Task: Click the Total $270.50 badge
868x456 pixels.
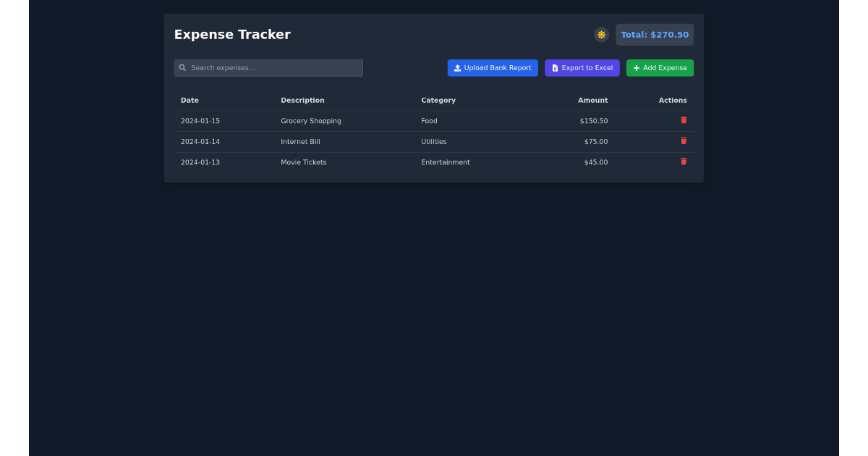Action: [x=654, y=34]
